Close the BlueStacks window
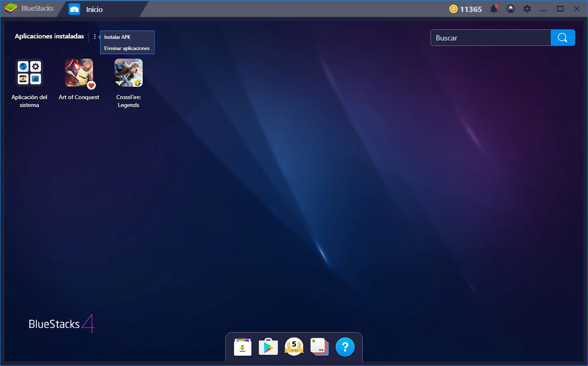Image resolution: width=588 pixels, height=366 pixels. (577, 9)
